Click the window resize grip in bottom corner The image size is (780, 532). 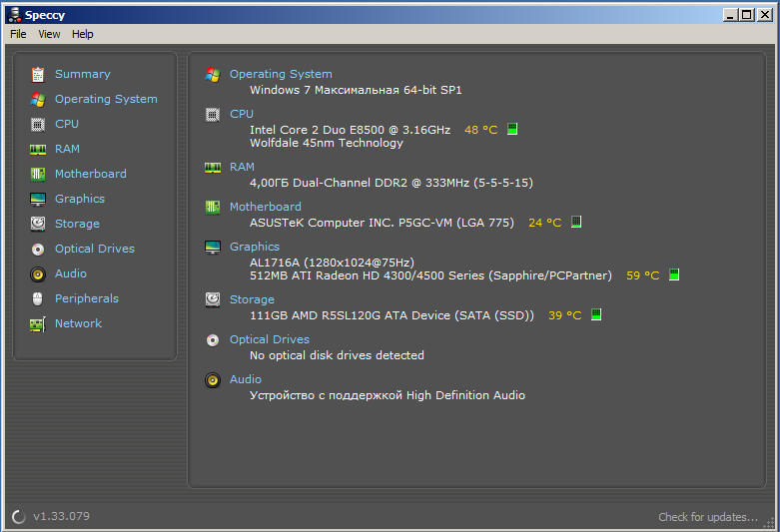[769, 522]
